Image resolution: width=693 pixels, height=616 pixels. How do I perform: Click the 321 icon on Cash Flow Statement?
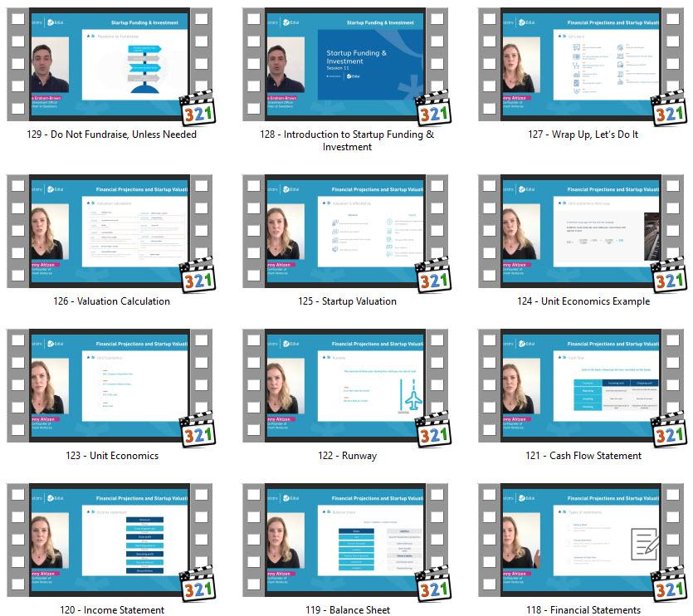669,429
